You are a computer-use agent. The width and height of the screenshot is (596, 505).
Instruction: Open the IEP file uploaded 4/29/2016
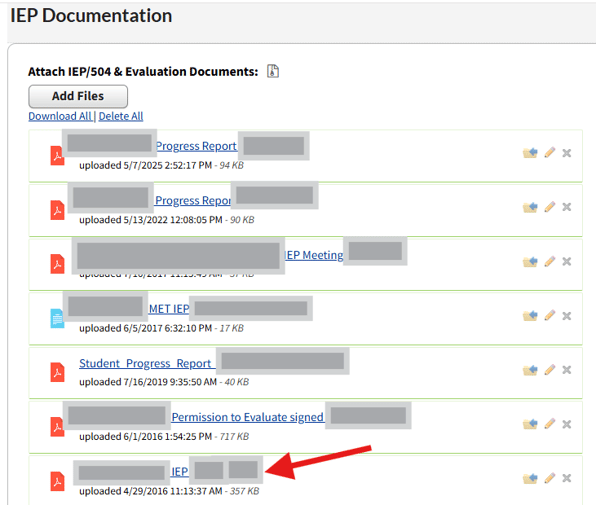click(179, 472)
